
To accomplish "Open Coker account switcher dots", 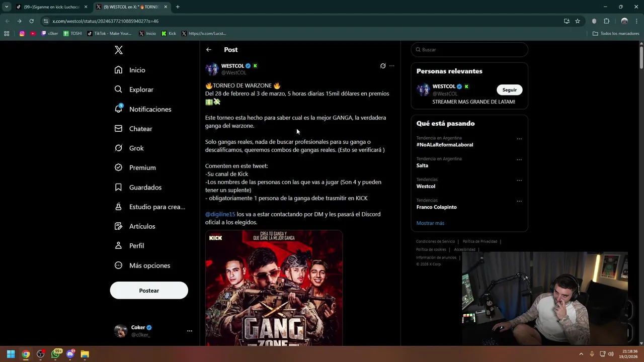I will pos(190,331).
